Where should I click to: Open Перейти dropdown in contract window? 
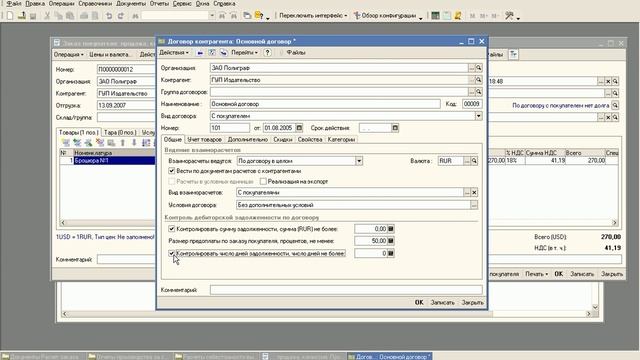pos(244,53)
